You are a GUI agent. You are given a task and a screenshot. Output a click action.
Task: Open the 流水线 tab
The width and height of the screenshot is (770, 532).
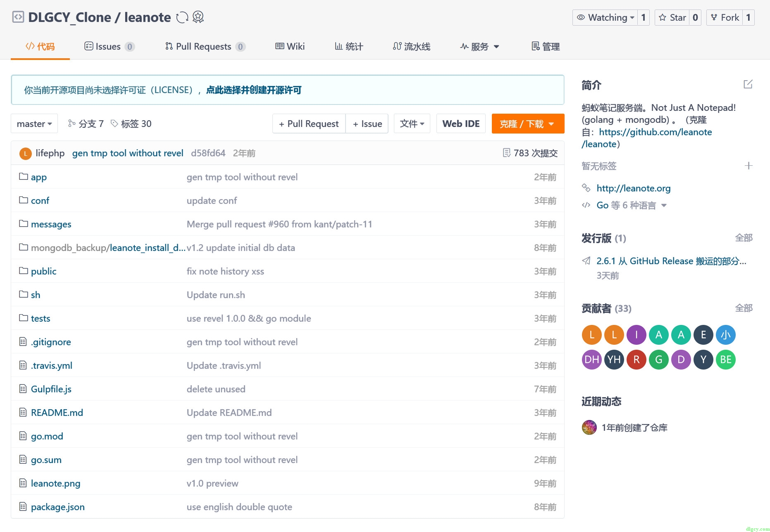click(412, 47)
